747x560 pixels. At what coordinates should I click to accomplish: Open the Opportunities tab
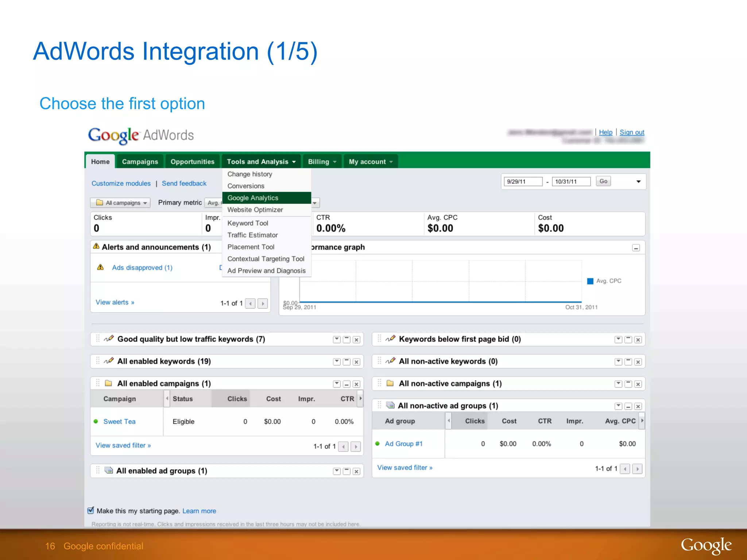coord(192,162)
